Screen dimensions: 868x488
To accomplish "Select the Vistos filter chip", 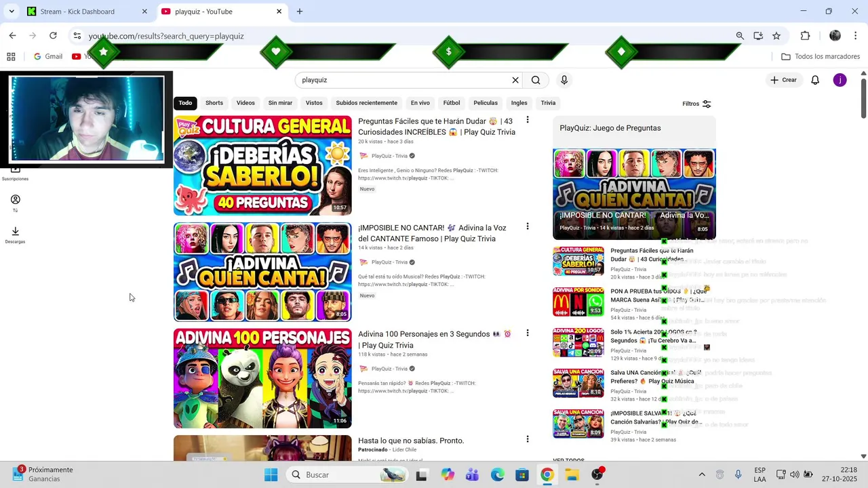I will 314,103.
